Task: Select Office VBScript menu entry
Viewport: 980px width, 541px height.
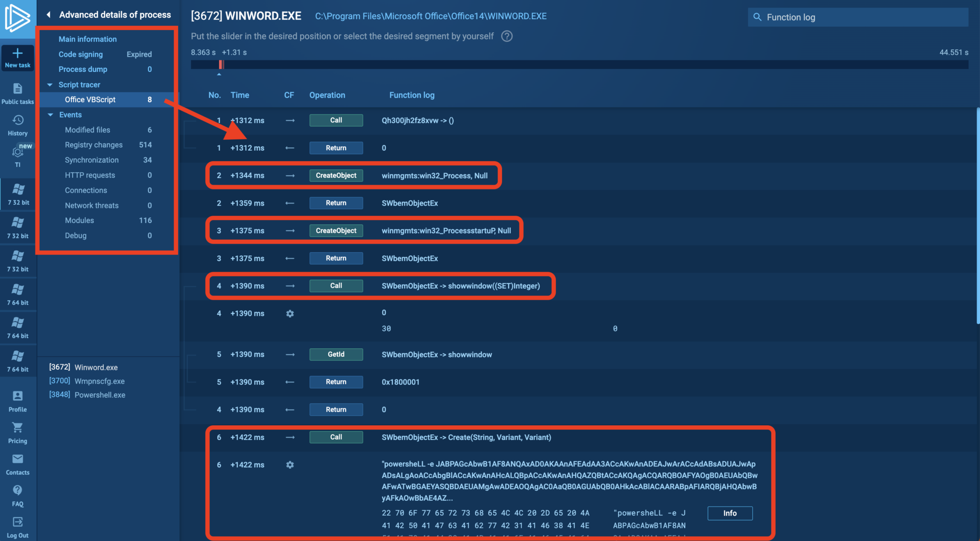Action: pos(90,99)
